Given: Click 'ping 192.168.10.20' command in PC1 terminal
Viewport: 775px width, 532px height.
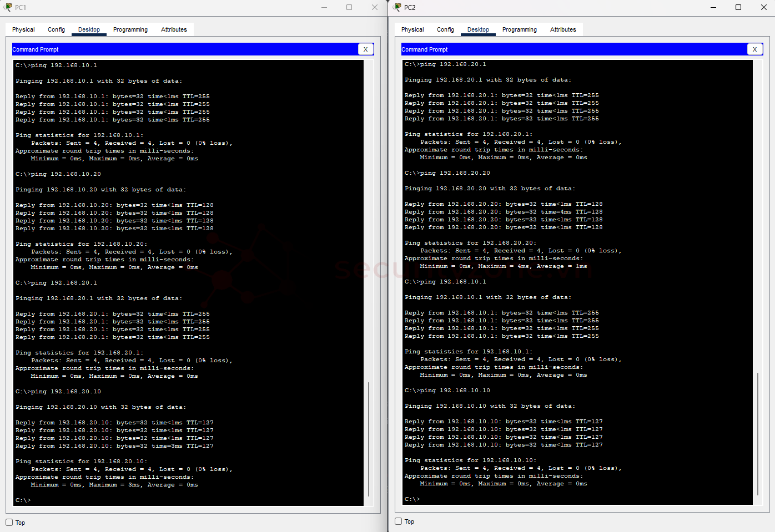Looking at the screenshot, I should [66, 174].
